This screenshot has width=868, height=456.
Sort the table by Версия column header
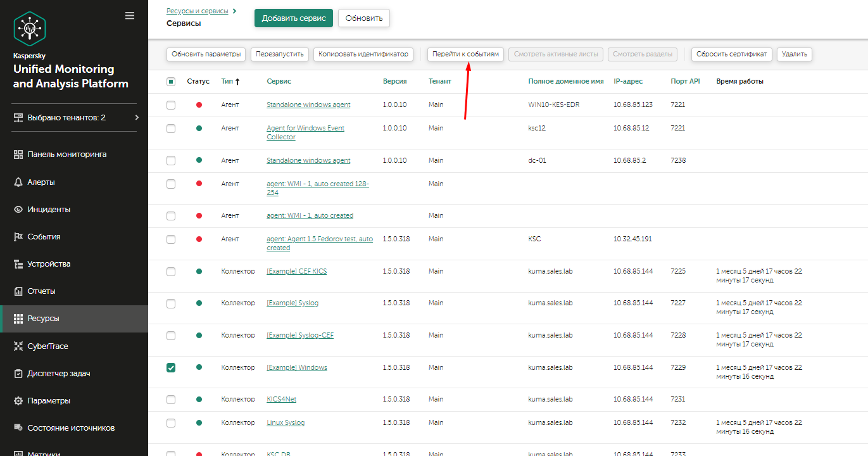[x=395, y=82]
